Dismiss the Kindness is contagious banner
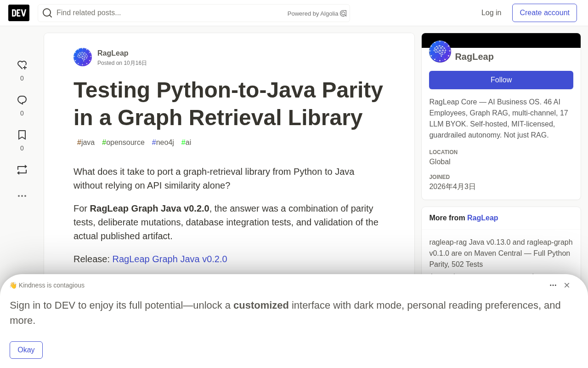Image resolution: width=588 pixels, height=368 pixels. point(567,285)
